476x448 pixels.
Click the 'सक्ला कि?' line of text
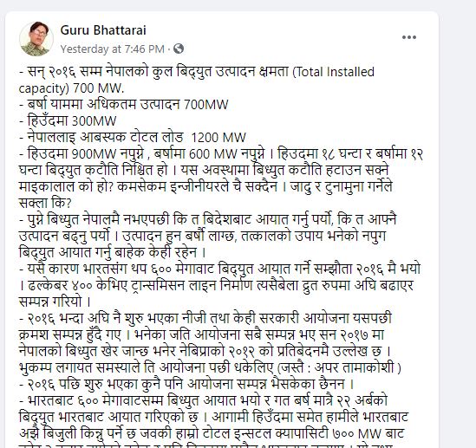point(45,203)
